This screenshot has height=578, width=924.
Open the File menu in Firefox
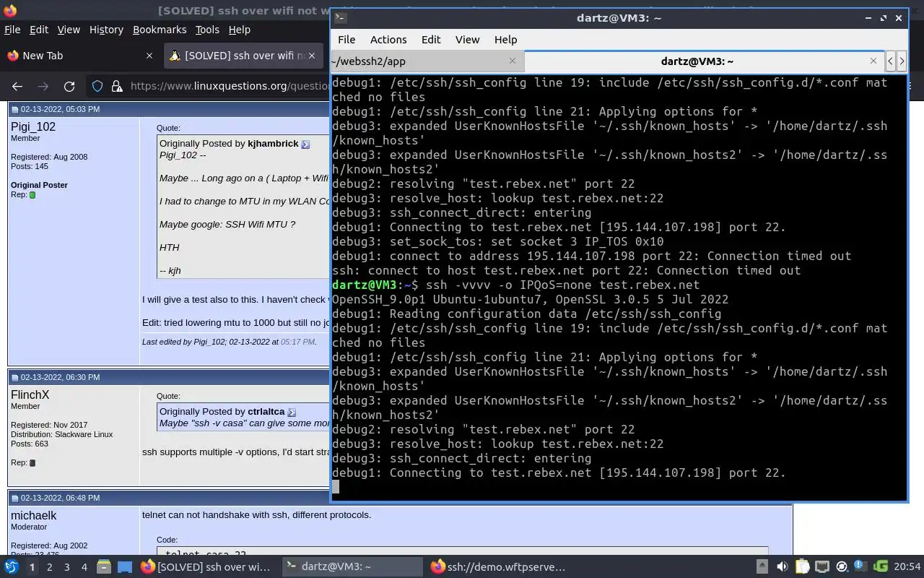[12, 30]
